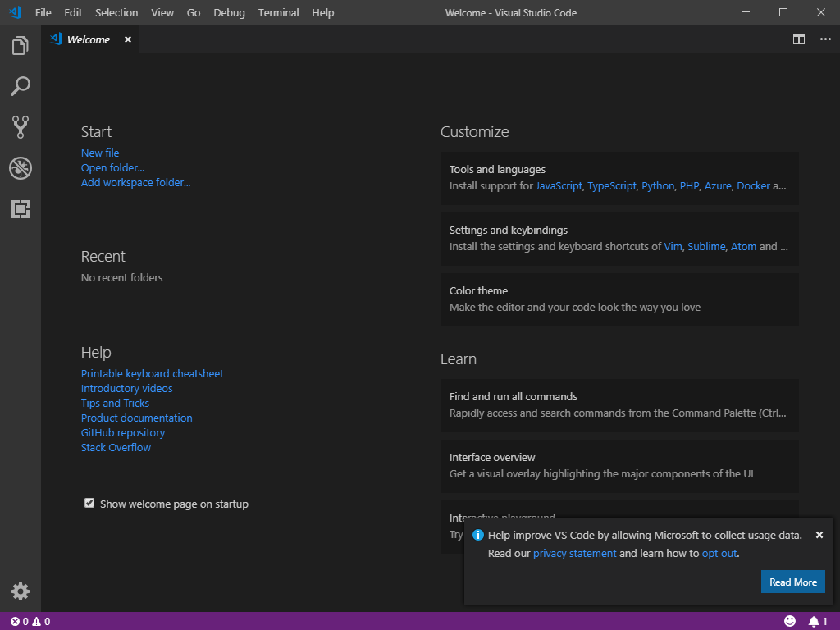Open Tips and Tricks link
The width and height of the screenshot is (840, 630).
pos(115,403)
